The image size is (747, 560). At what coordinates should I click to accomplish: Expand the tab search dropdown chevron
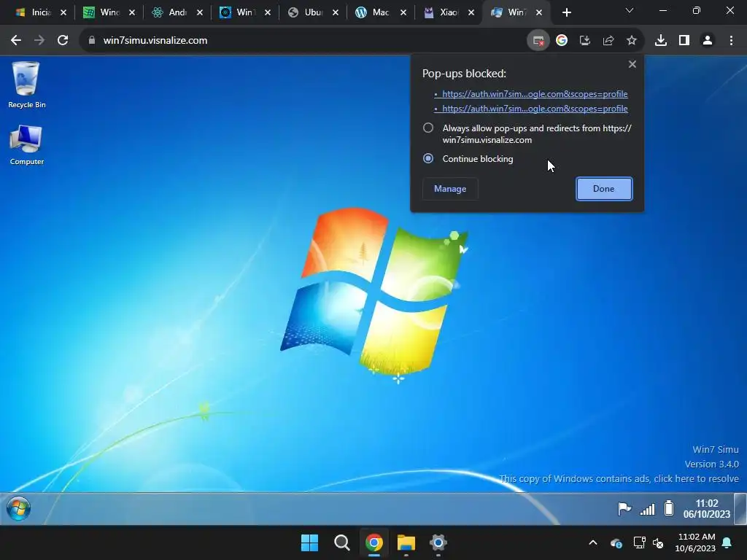tap(630, 10)
